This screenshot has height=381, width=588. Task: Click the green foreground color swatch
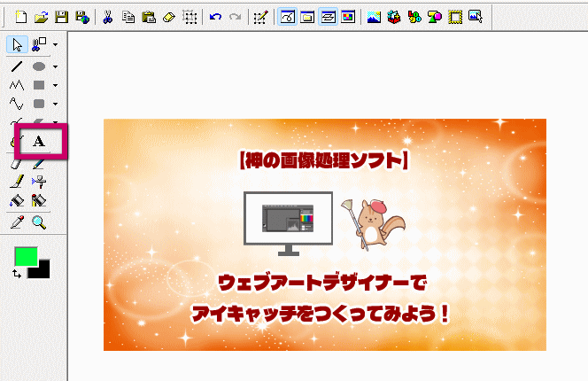(x=27, y=255)
